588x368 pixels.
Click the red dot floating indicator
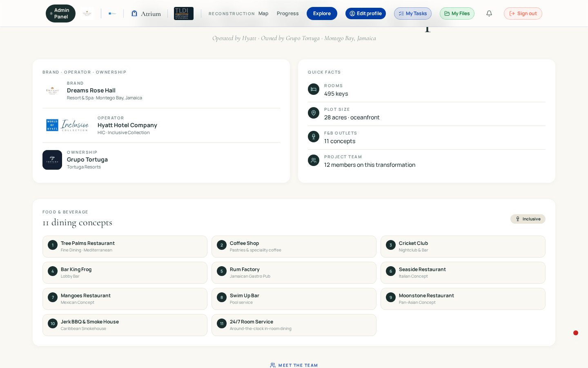[576, 333]
